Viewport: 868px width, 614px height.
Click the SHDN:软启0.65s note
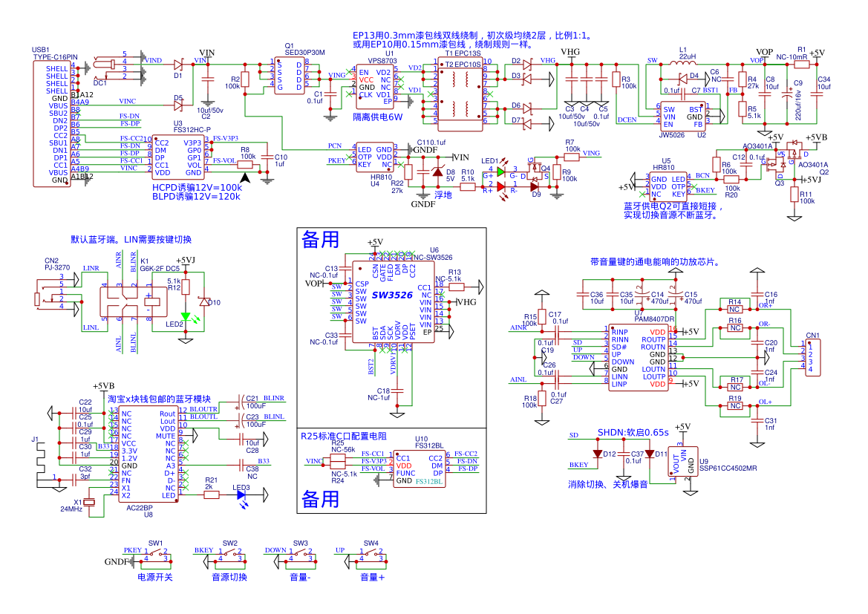click(633, 432)
